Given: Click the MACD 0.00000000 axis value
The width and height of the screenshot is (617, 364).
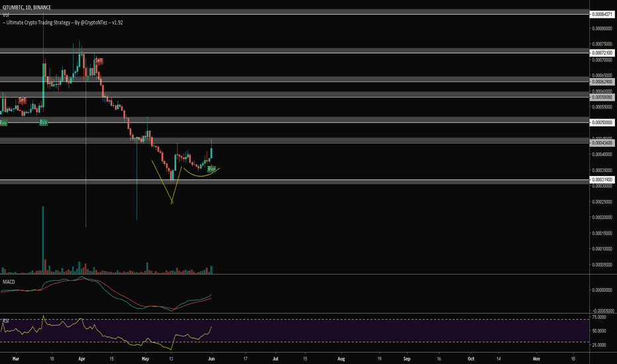Looking at the screenshot, I should pyautogui.click(x=602, y=290).
